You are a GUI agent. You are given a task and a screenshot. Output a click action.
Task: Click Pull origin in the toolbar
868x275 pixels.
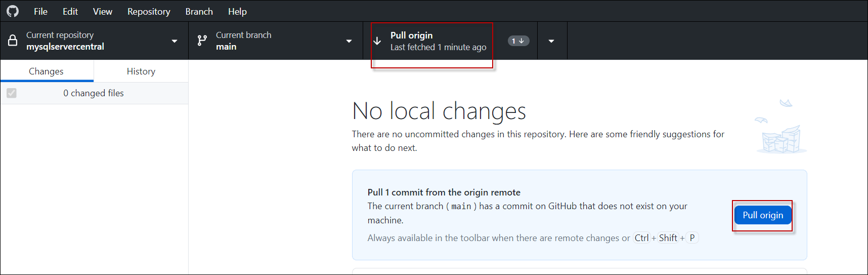coord(431,41)
